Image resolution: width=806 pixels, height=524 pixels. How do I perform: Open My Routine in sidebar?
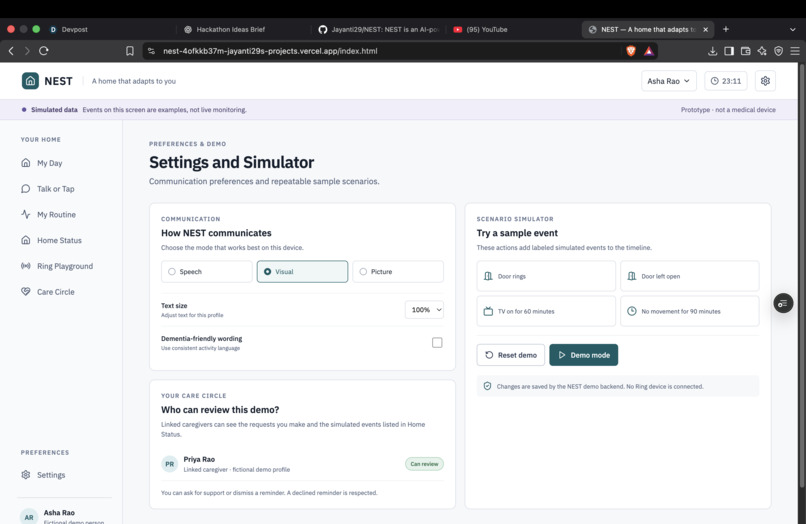pyautogui.click(x=56, y=214)
